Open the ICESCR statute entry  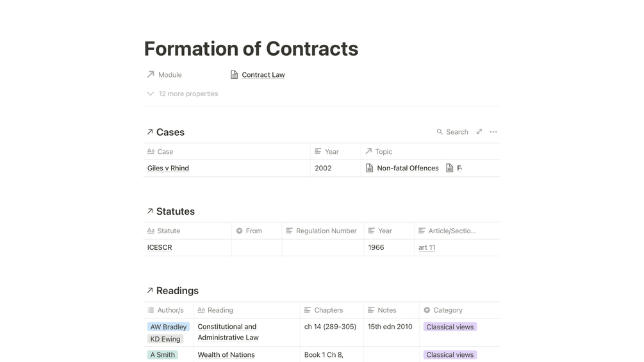click(160, 247)
